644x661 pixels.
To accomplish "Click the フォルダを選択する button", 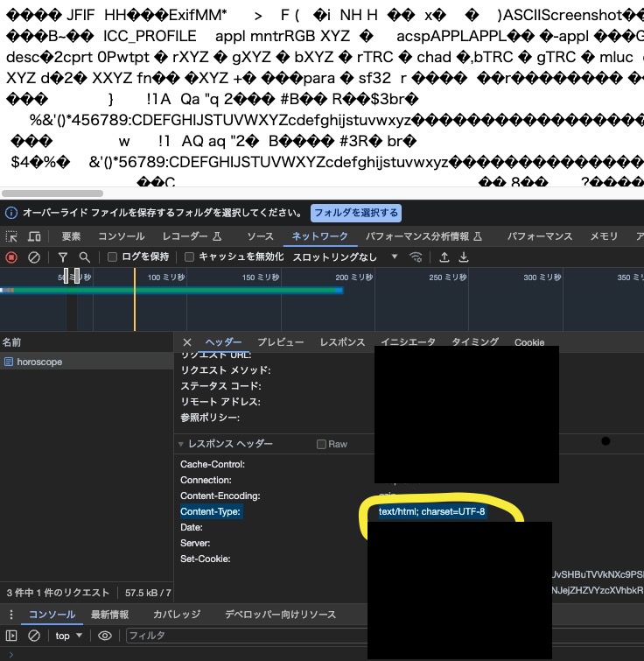I will [356, 213].
